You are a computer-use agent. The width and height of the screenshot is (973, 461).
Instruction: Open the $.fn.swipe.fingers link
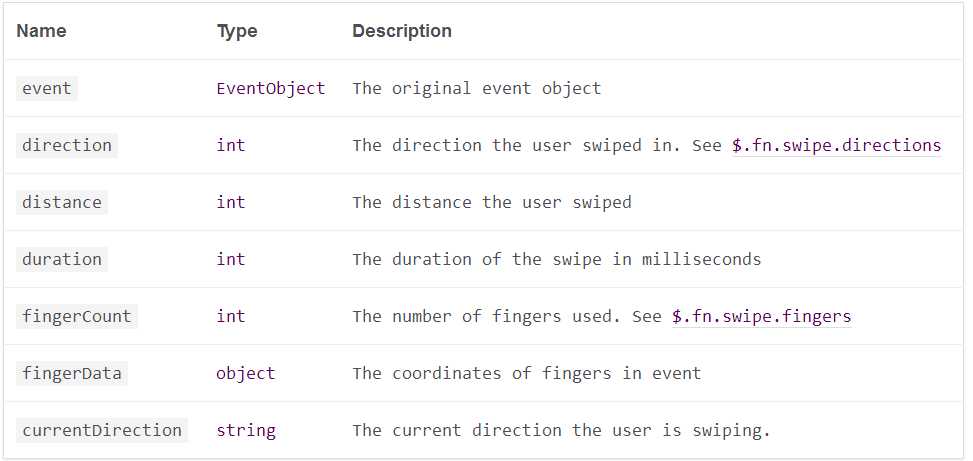(761, 316)
